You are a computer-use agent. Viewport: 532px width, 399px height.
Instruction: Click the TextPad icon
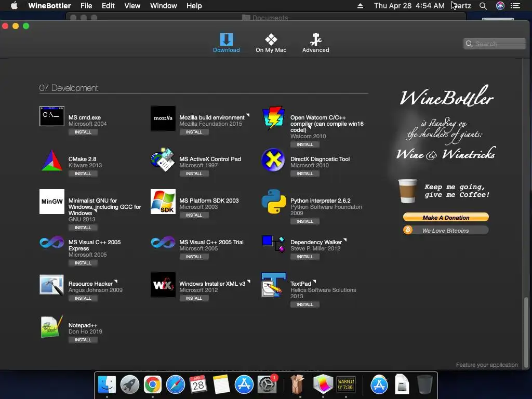pyautogui.click(x=273, y=285)
